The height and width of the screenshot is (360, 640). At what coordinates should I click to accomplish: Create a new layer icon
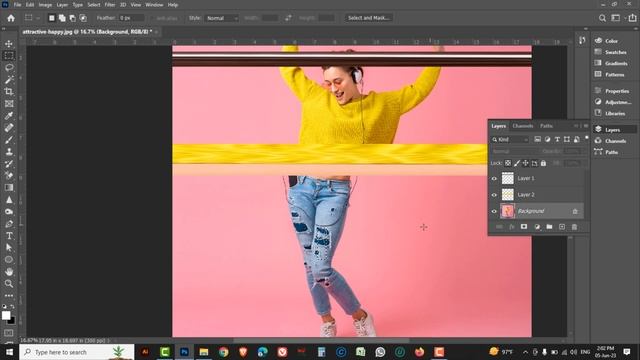coord(562,227)
